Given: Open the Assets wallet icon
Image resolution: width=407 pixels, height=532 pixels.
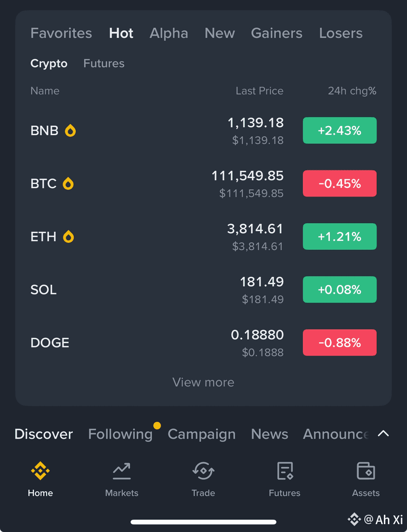Looking at the screenshot, I should [366, 471].
